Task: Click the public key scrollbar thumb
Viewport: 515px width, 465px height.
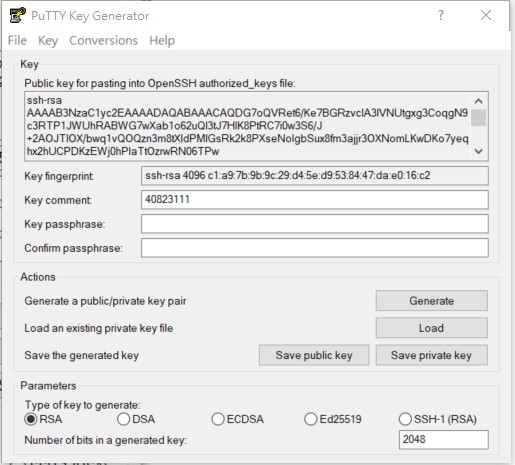Action: (x=479, y=118)
